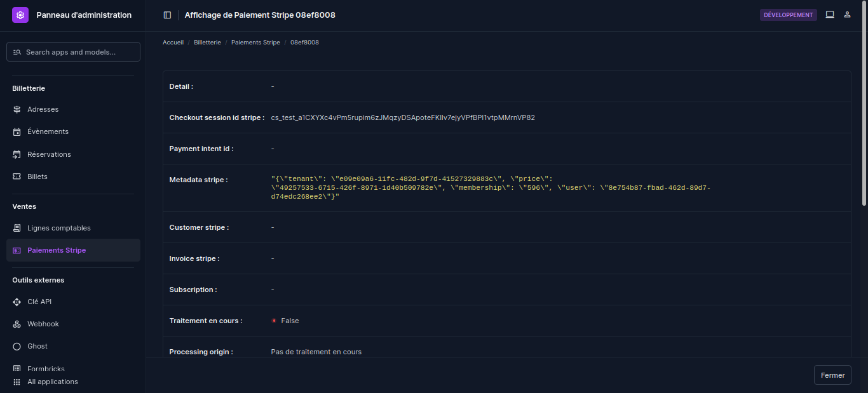Click the Billets ticket icon
This screenshot has width=868, height=393.
[17, 177]
